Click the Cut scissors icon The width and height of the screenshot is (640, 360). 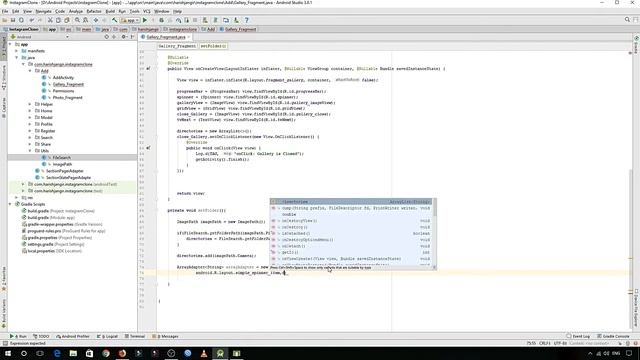coord(50,20)
